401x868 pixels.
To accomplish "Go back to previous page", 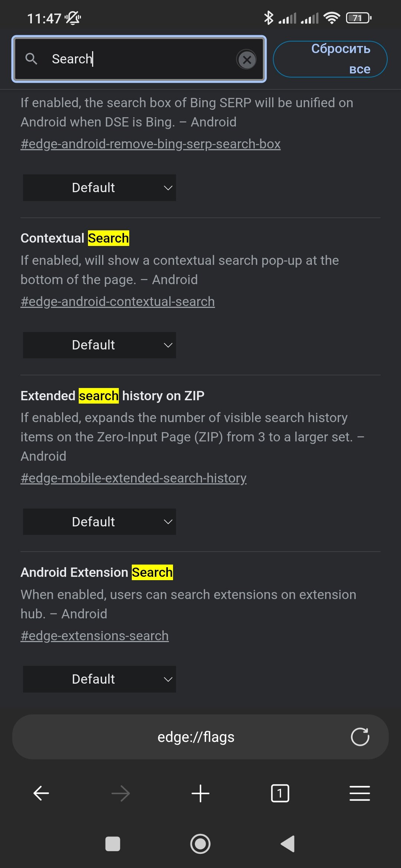I will point(41,793).
